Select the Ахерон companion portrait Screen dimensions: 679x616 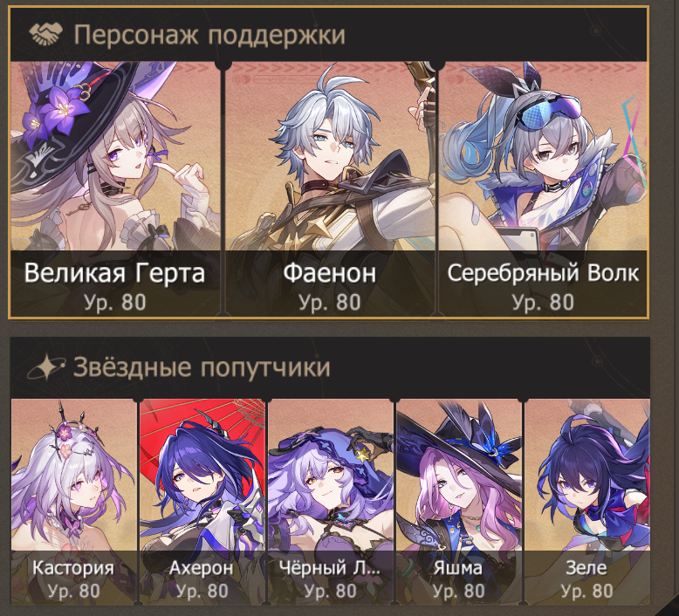(x=202, y=502)
